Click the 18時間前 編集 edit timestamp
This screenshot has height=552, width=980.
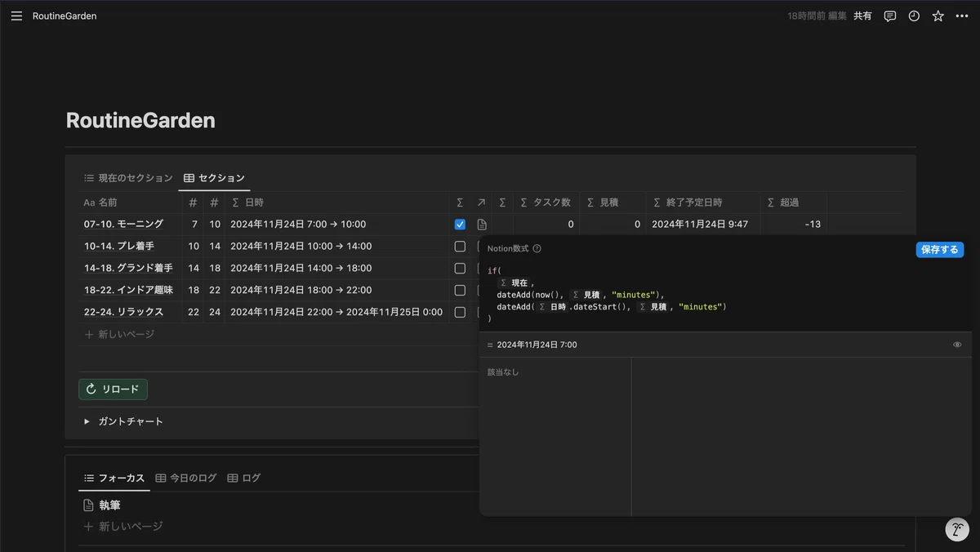tap(817, 16)
